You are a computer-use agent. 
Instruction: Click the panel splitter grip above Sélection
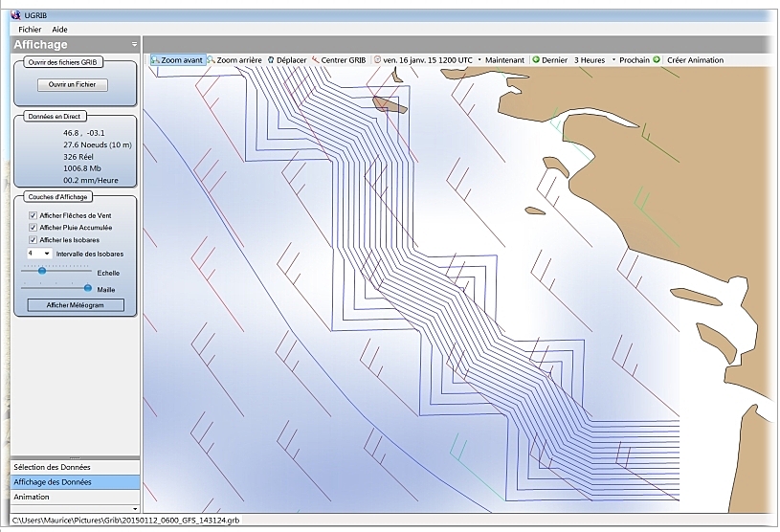[x=75, y=457]
